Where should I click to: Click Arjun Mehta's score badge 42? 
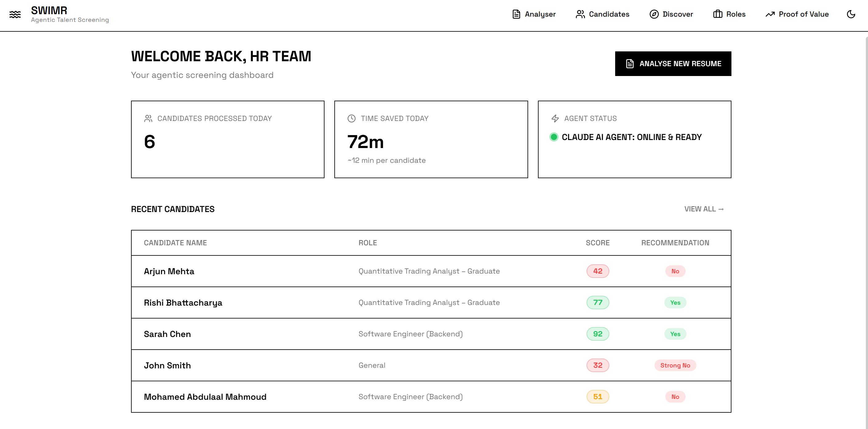[x=597, y=271]
